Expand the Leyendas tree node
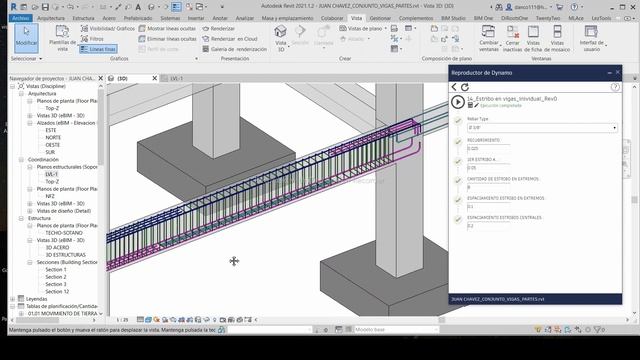The width and height of the screenshot is (640, 360). click(x=13, y=299)
